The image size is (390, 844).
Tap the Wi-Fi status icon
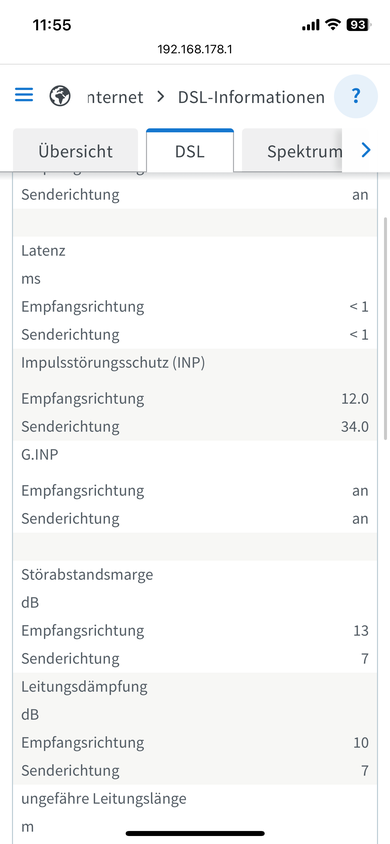point(334,24)
